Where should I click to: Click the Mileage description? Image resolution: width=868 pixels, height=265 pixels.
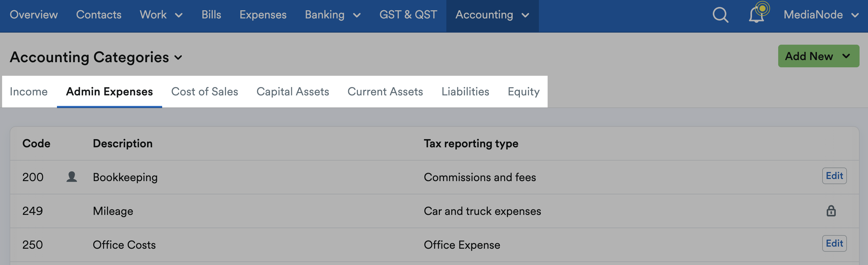pos(113,211)
